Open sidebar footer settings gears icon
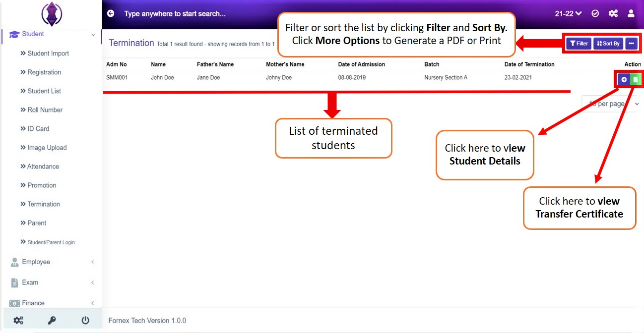644x333 pixels. tap(18, 321)
